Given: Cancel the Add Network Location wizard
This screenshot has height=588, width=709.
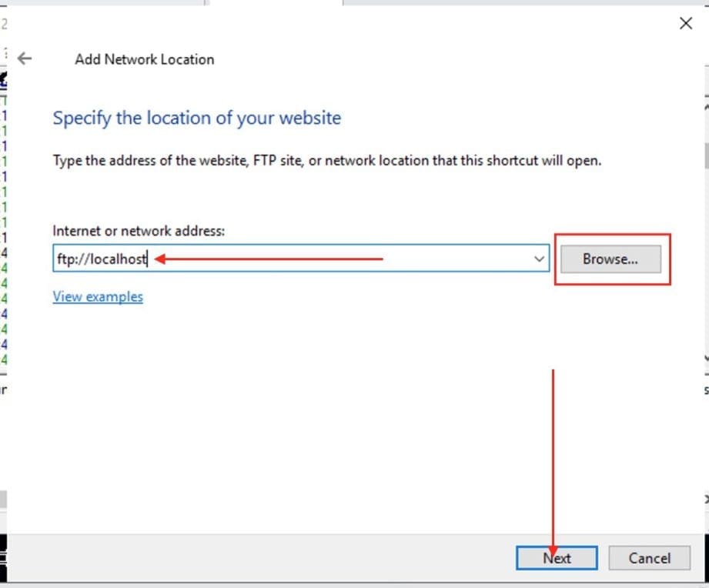Looking at the screenshot, I should coord(649,558).
